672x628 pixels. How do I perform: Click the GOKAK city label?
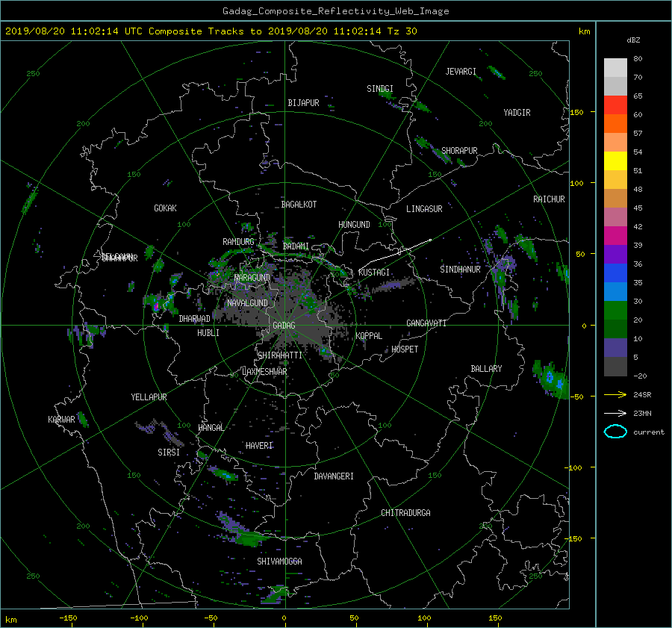[x=165, y=208]
